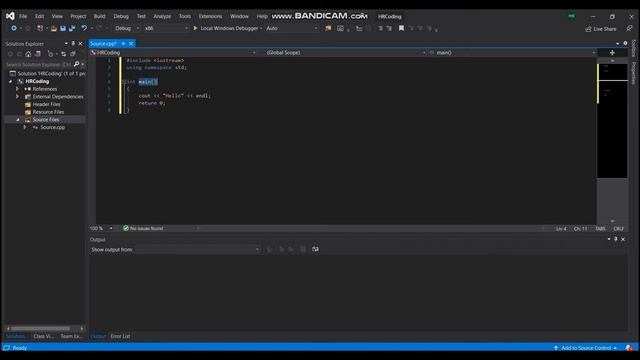
Task: Click Solution Explorer Sync with Active Document icon
Action: pyautogui.click(x=63, y=54)
